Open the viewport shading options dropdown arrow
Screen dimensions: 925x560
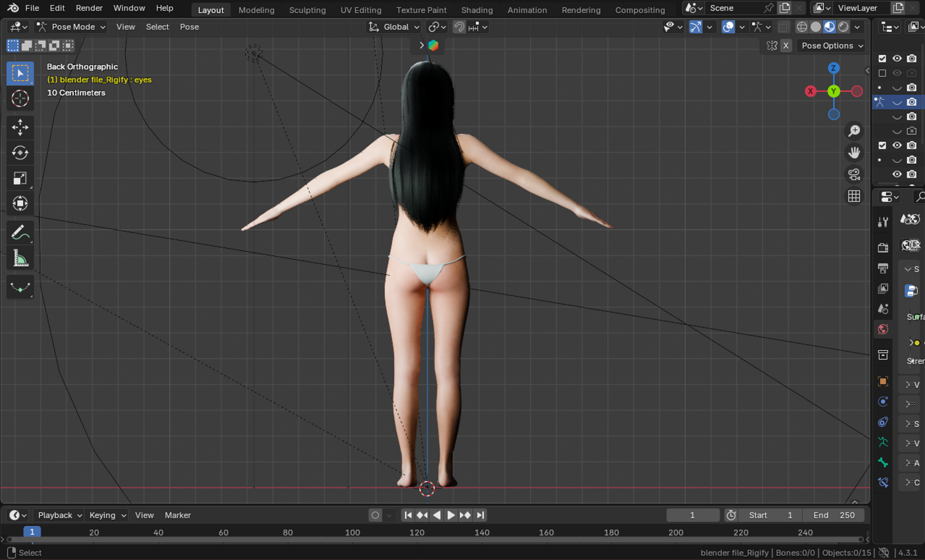[x=857, y=27]
